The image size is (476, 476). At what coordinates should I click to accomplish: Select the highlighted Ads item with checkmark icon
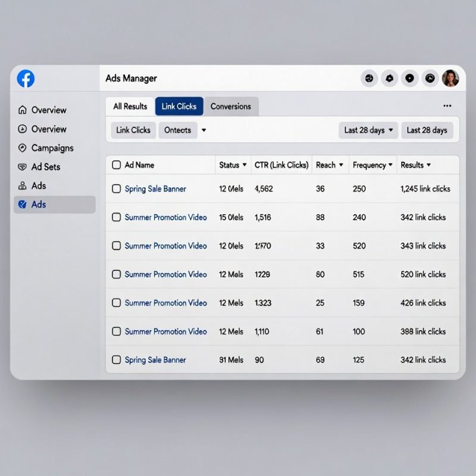pos(55,205)
